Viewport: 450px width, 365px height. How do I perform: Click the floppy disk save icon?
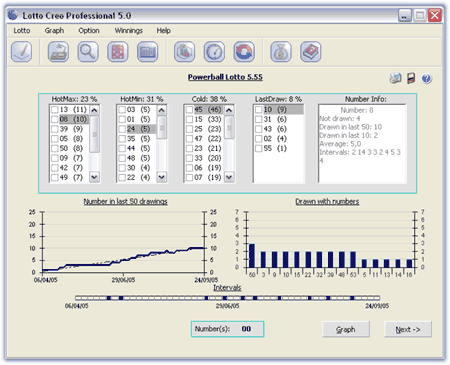(411, 79)
